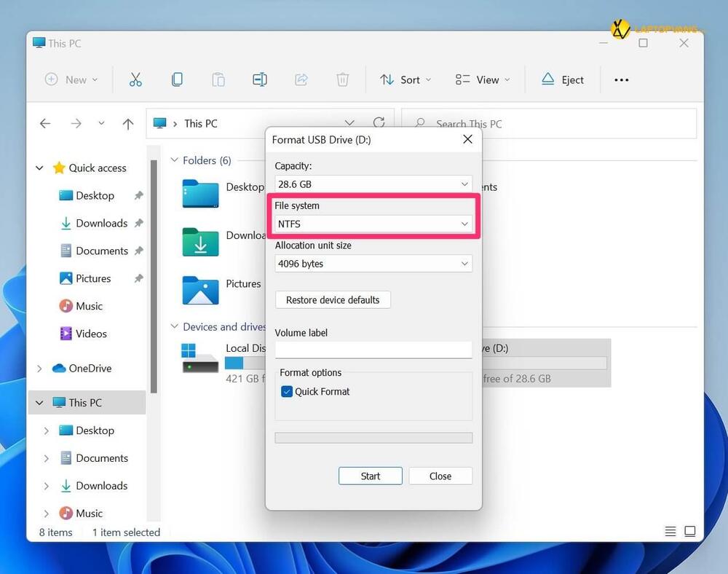Click the Start button to format the drive

(370, 476)
